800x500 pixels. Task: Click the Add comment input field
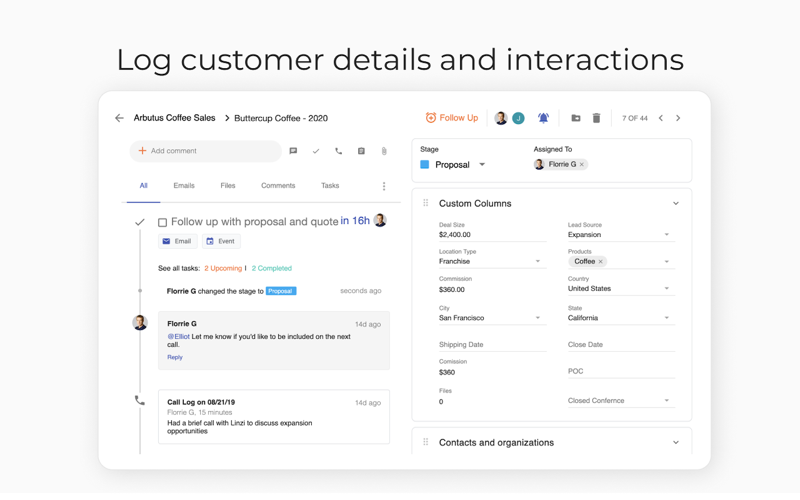(x=205, y=151)
